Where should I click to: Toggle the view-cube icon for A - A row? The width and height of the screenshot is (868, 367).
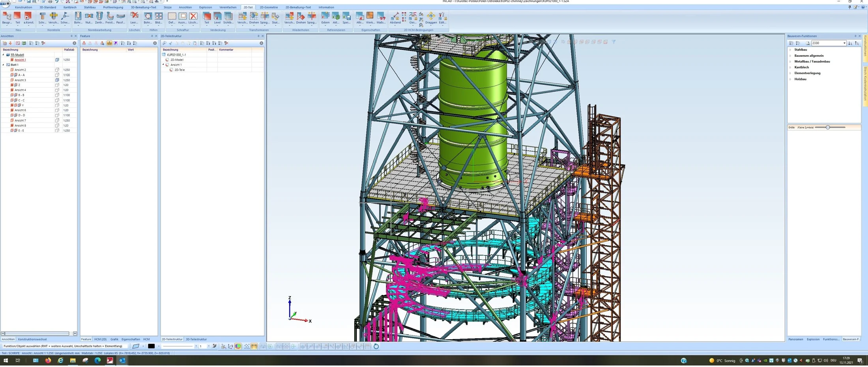pos(57,75)
